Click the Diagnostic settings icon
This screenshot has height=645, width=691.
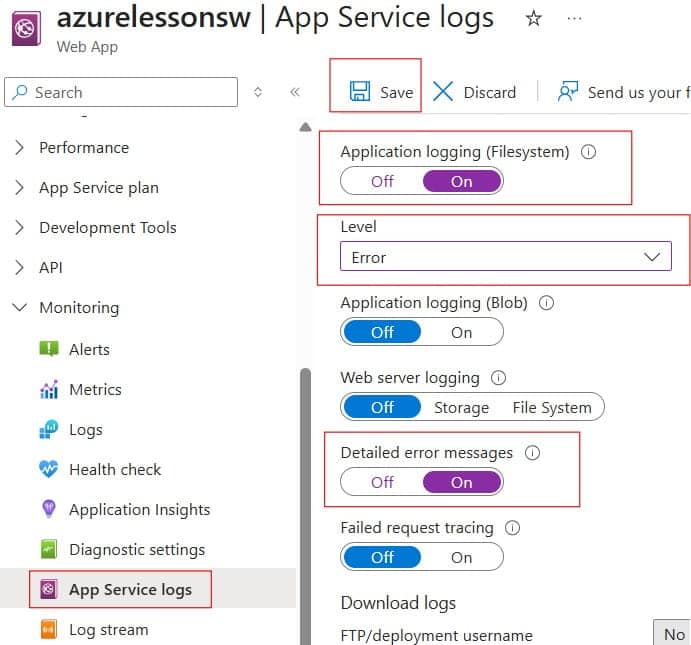pos(48,549)
